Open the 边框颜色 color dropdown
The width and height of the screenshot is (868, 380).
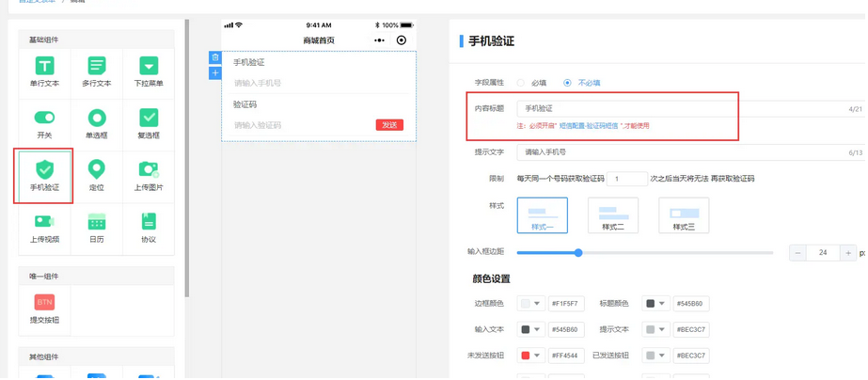pos(531,304)
